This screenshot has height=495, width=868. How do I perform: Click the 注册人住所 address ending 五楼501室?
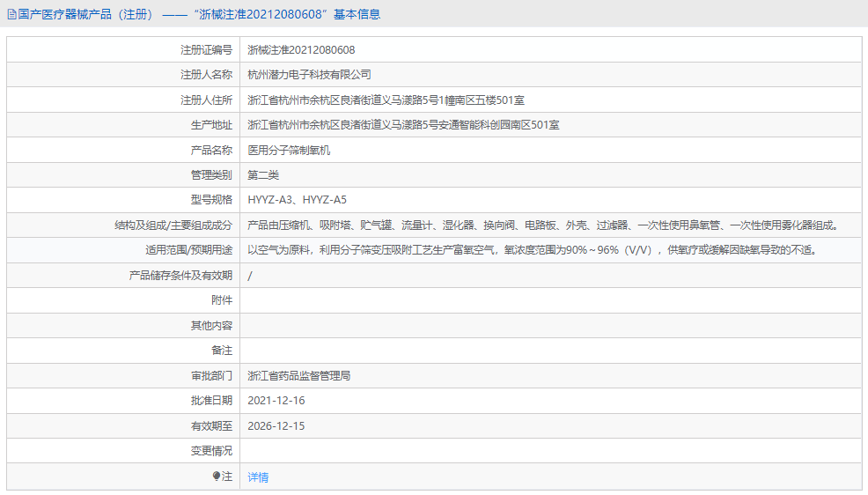pyautogui.click(x=386, y=100)
